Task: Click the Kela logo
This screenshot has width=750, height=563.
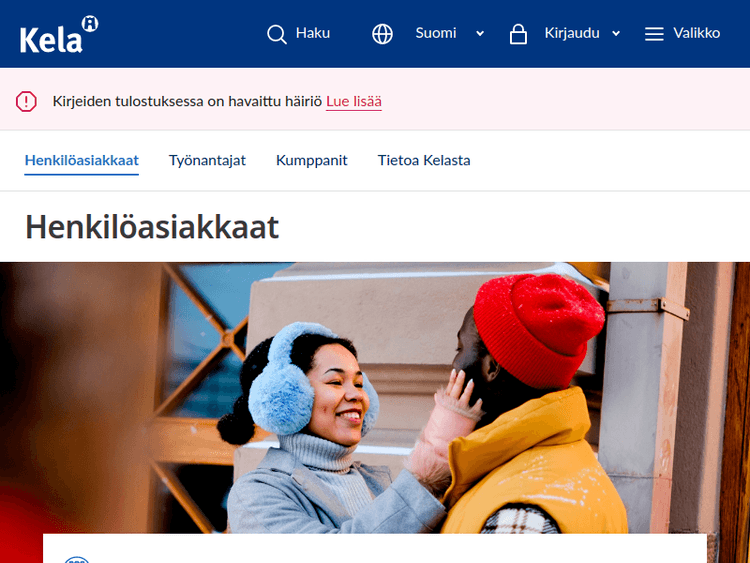Action: pos(59,35)
